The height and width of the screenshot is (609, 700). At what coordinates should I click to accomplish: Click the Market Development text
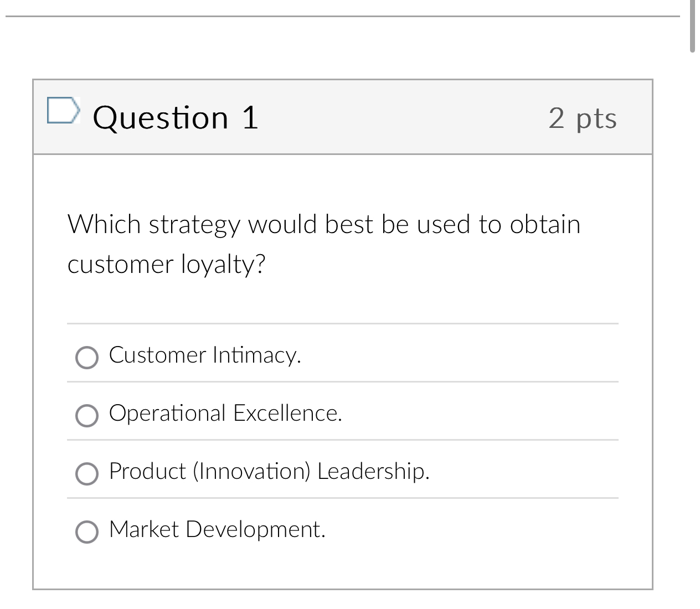pyautogui.click(x=217, y=530)
